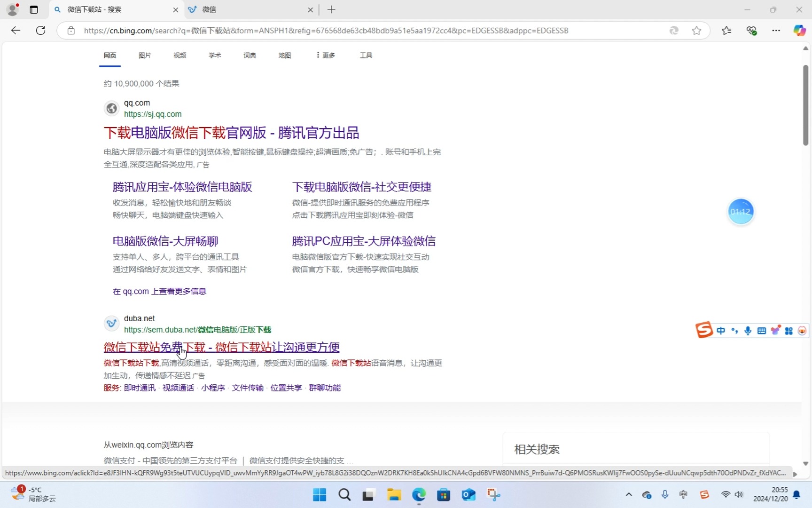The image size is (812, 508).
Task: Open 下载电脑版微信下载官网版 result
Action: coord(231,133)
